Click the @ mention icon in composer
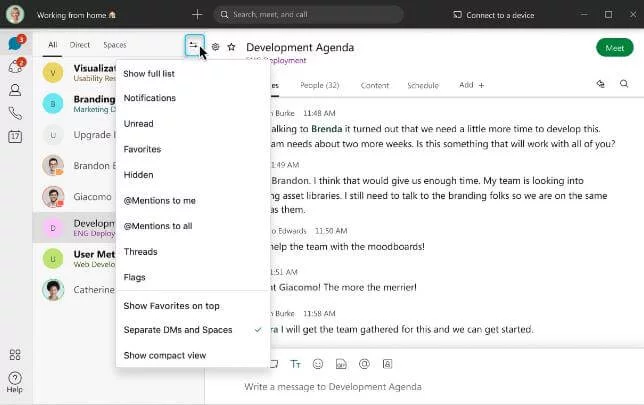Image resolution: width=644 pixels, height=405 pixels. coord(364,364)
